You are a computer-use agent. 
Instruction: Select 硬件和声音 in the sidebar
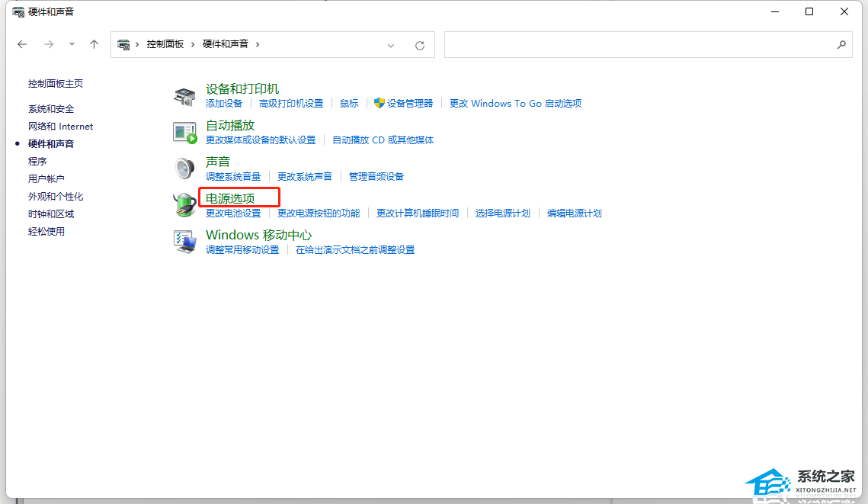click(51, 144)
